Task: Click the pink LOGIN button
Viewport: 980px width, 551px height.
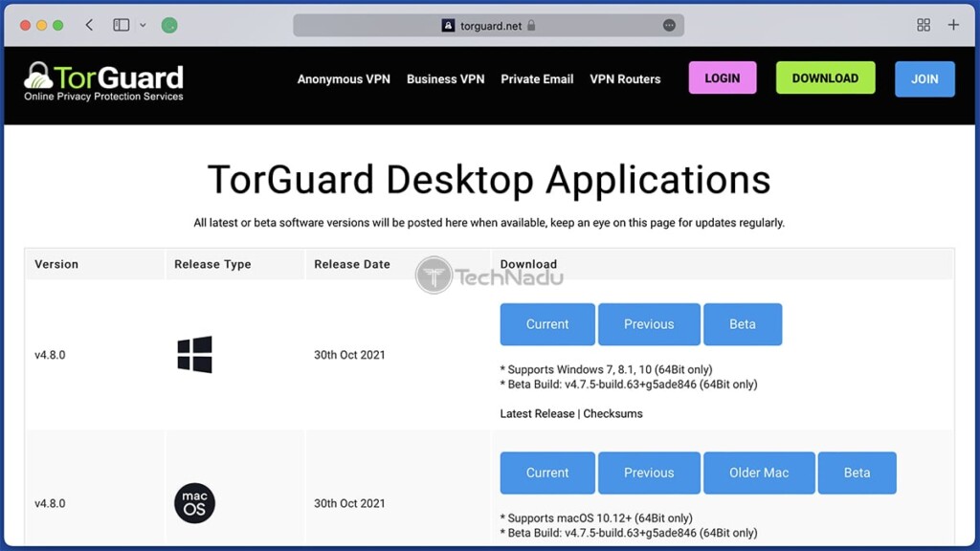Action: (x=723, y=78)
